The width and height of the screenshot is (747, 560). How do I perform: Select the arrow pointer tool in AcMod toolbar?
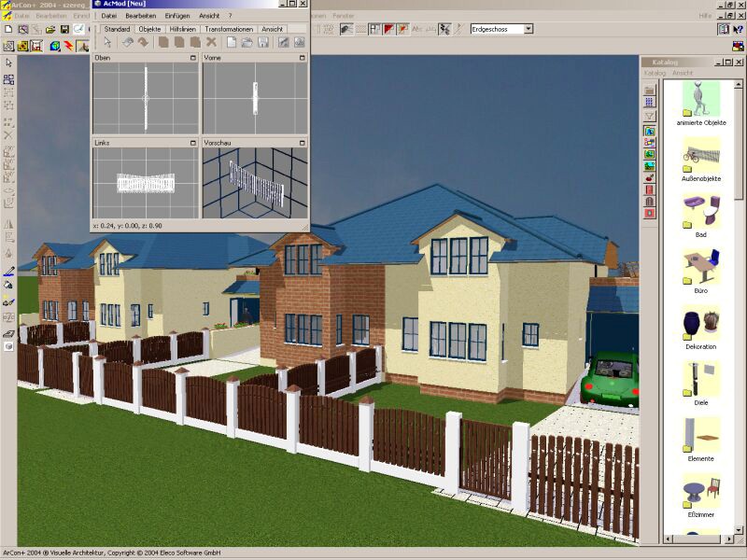pyautogui.click(x=107, y=42)
